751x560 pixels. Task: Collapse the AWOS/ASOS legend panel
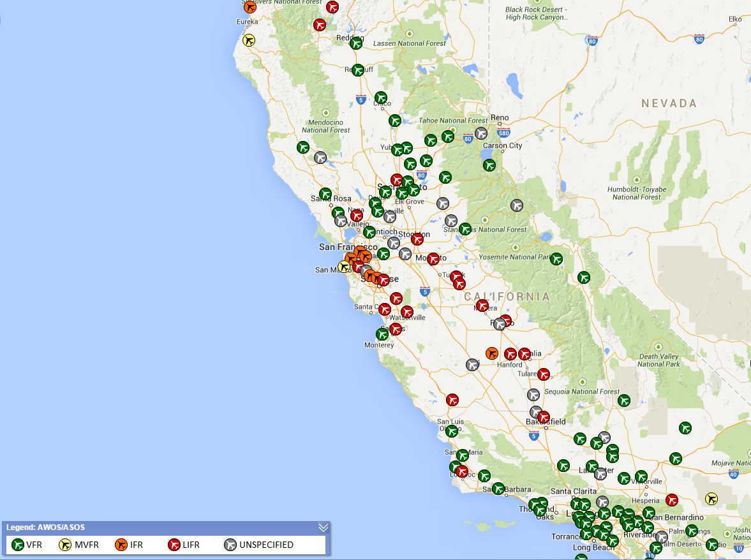coord(323,527)
